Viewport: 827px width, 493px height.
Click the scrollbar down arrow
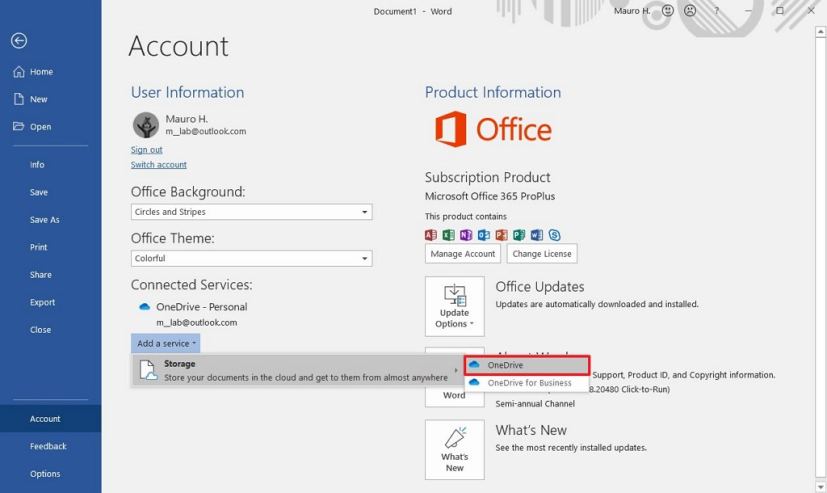[x=820, y=487]
